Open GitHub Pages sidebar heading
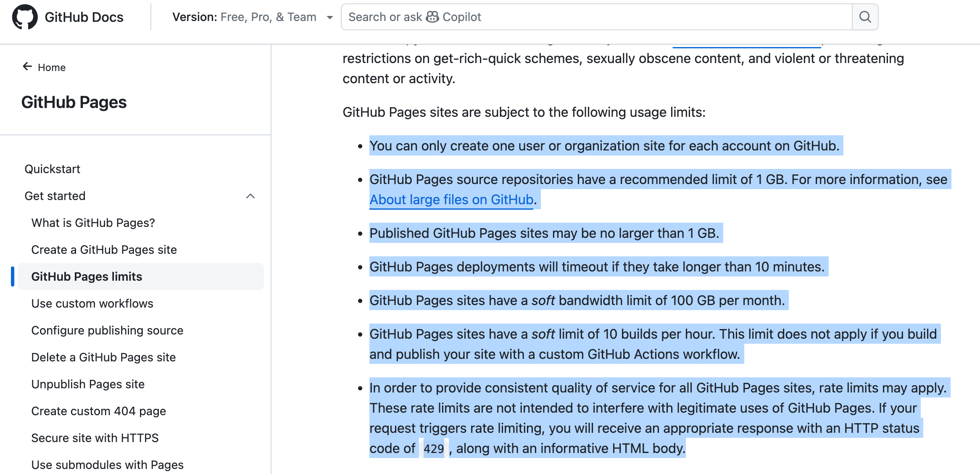The height and width of the screenshot is (474, 980). [x=74, y=102]
